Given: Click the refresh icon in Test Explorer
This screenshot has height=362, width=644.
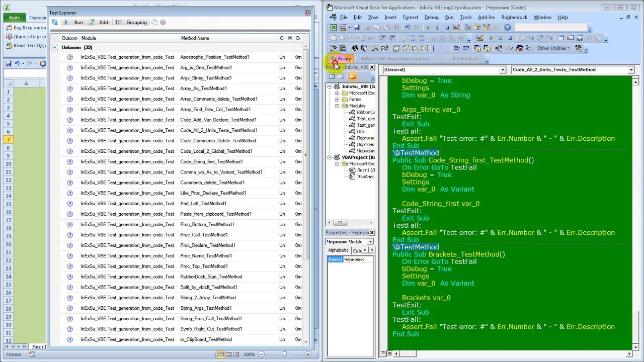Looking at the screenshot, I should click(55, 22).
